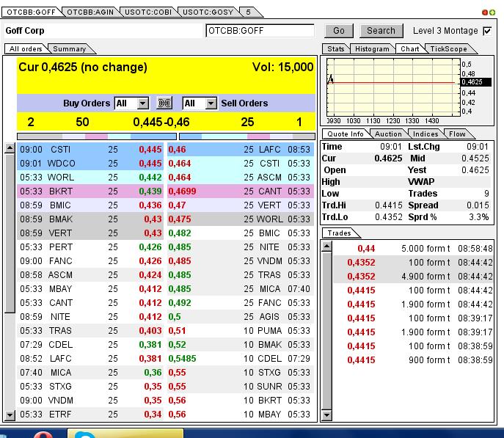Screen dimensions: 504x438
Task: Switch to the OTCBB:GOFF tab
Action: pyautogui.click(x=31, y=12)
